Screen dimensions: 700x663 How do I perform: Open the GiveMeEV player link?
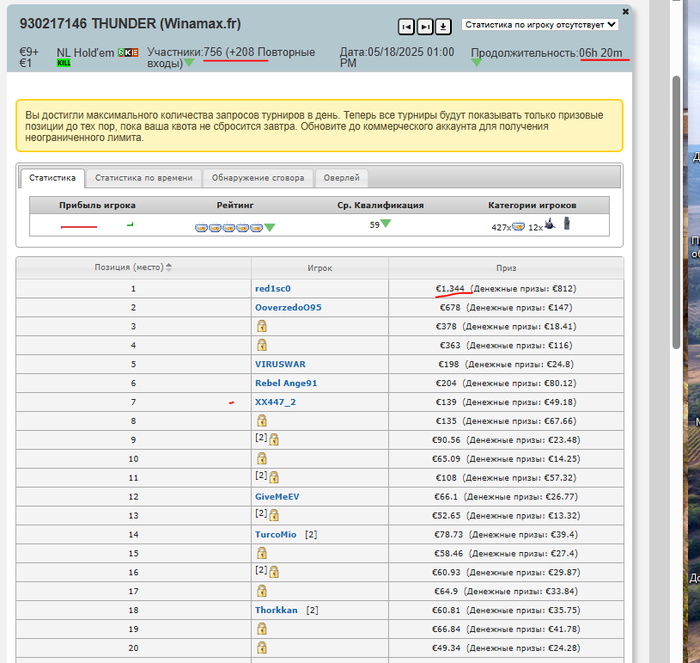[x=277, y=496]
